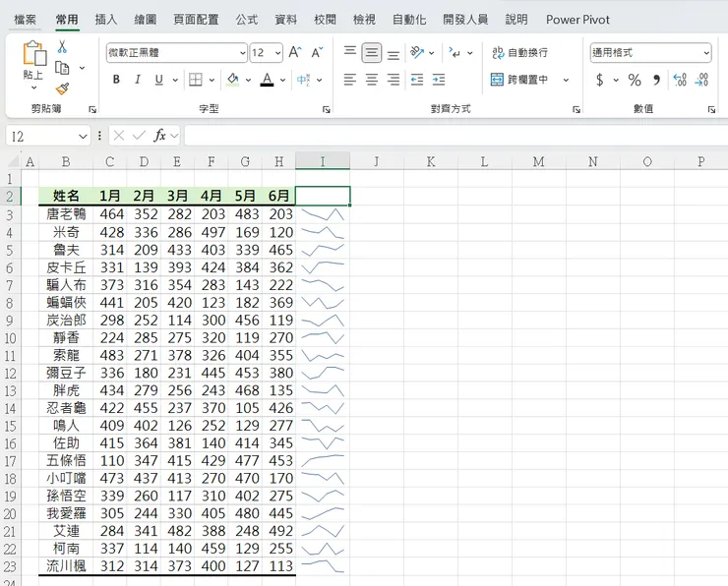Click the Insert Function fx icon

click(159, 136)
